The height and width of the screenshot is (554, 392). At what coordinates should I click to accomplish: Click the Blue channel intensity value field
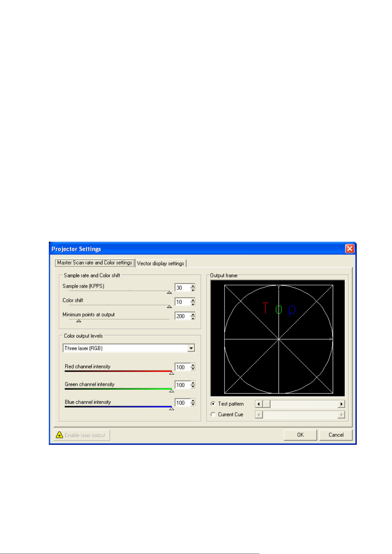click(x=182, y=403)
